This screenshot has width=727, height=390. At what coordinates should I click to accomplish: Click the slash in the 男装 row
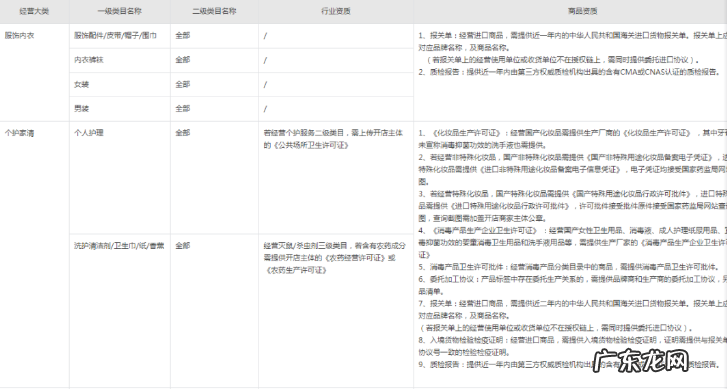click(x=265, y=109)
